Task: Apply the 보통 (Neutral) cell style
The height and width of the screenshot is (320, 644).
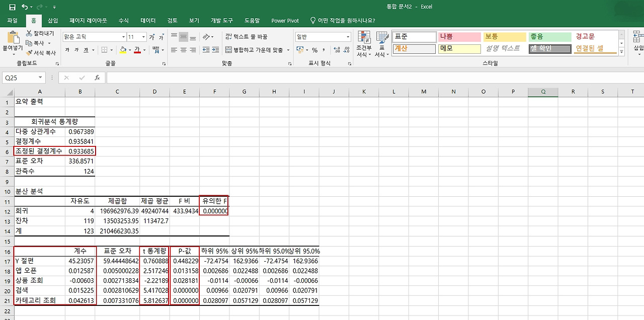Action: click(x=505, y=37)
